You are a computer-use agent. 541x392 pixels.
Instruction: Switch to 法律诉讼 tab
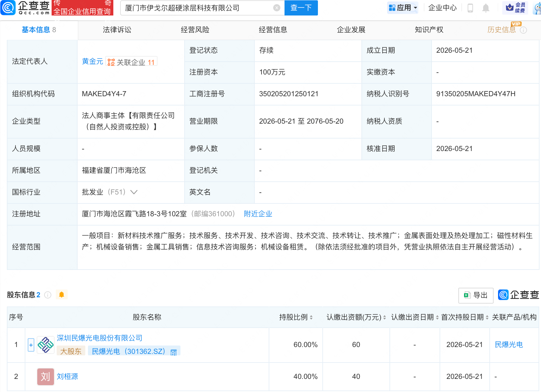(117, 30)
